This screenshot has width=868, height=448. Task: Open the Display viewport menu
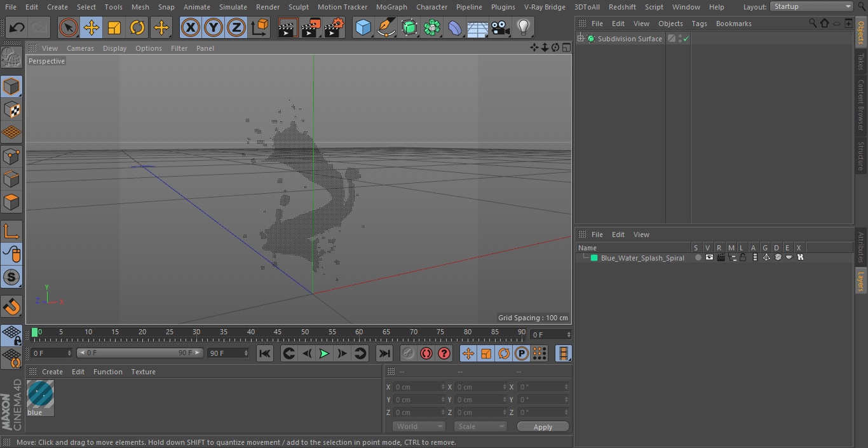coord(114,48)
